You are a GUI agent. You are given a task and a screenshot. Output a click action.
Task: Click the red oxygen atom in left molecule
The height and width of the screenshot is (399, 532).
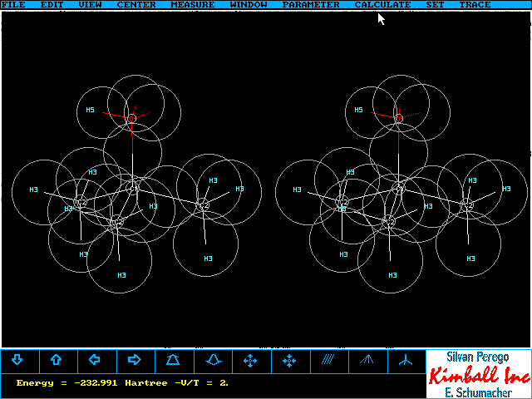pyautogui.click(x=131, y=119)
